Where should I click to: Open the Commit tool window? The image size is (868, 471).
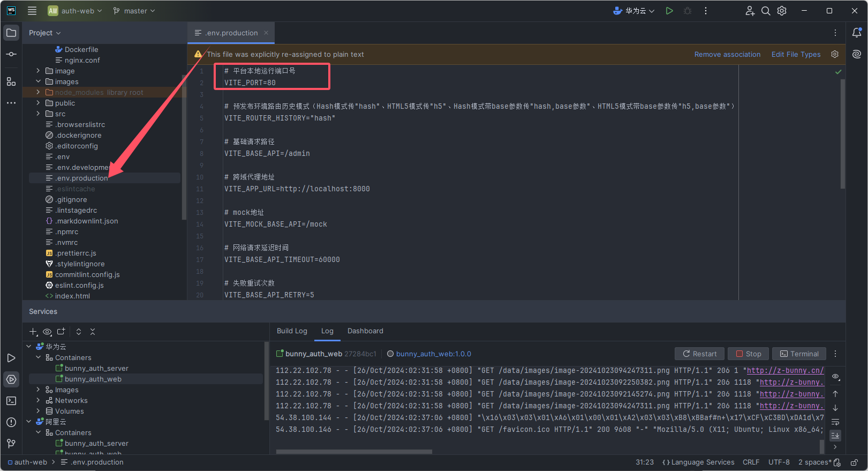click(11, 54)
